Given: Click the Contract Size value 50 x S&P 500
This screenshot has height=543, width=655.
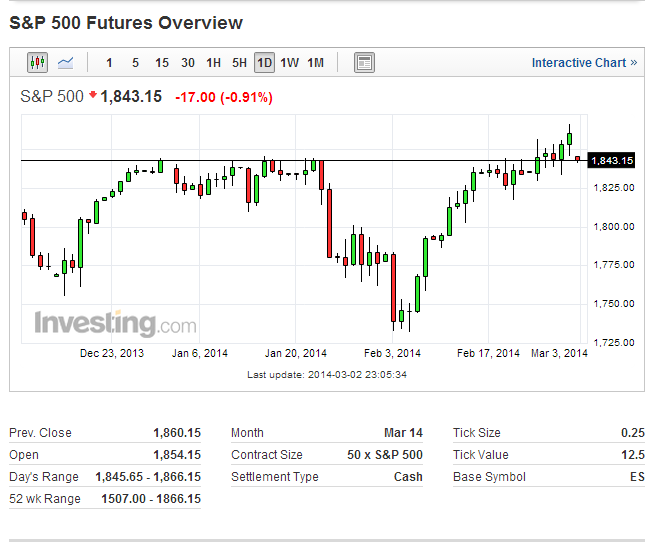Looking at the screenshot, I should pos(385,455).
